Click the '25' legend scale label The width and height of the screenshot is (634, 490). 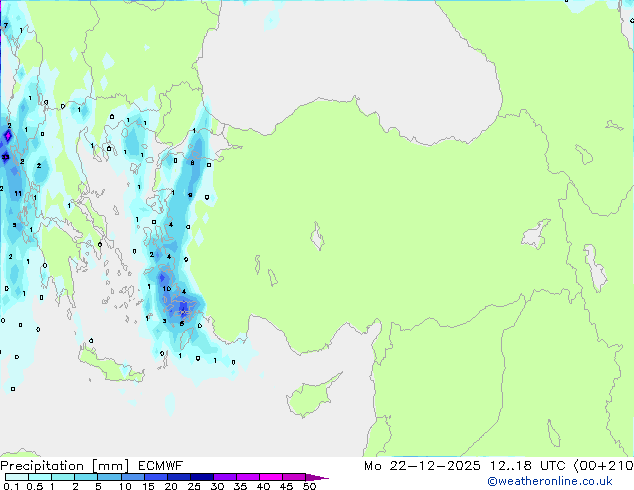pyautogui.click(x=194, y=486)
